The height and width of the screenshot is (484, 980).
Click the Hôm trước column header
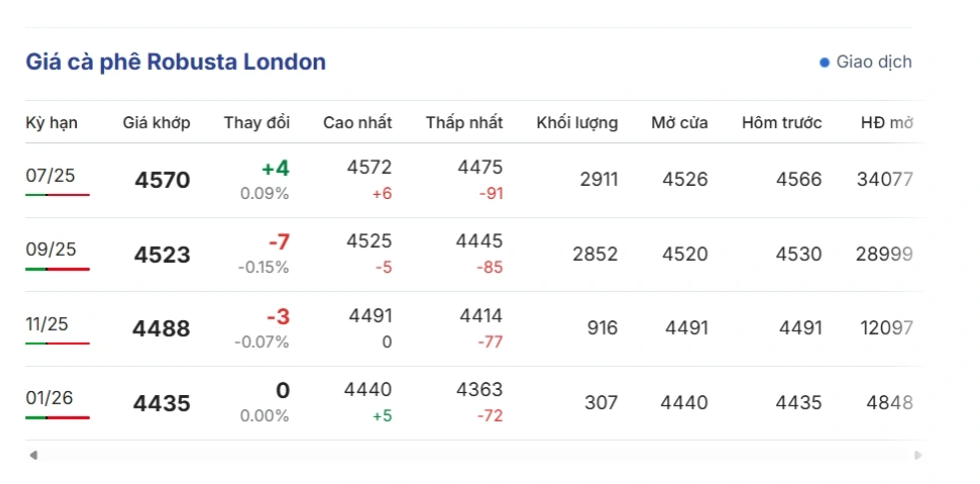click(781, 123)
